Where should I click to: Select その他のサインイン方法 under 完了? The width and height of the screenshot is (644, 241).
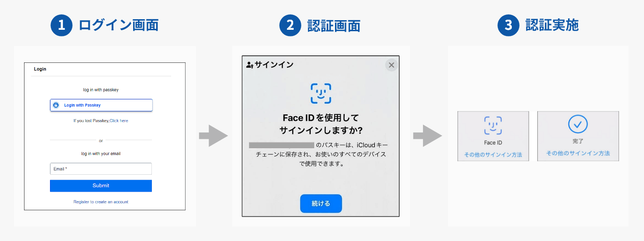point(578,153)
